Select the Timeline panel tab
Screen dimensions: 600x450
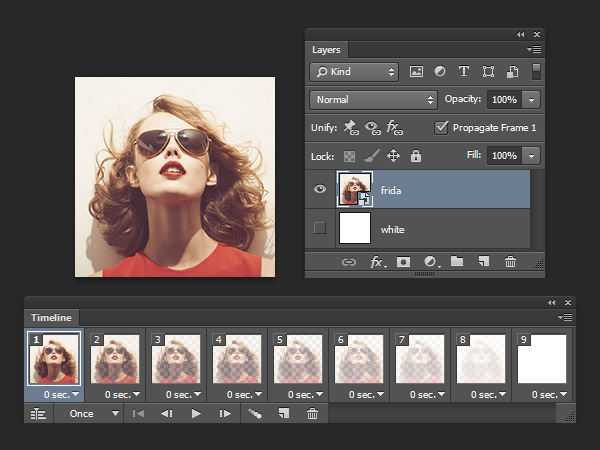pyautogui.click(x=51, y=317)
